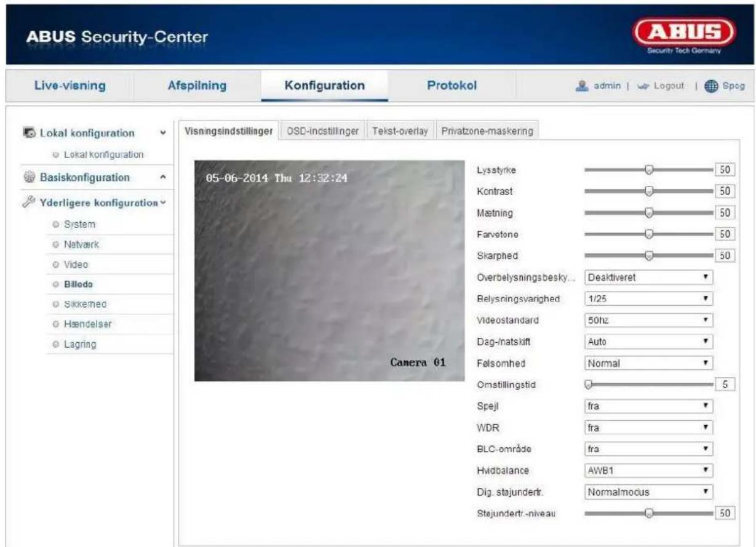
Task: Click the Mætning slider handle
Action: coord(648,213)
